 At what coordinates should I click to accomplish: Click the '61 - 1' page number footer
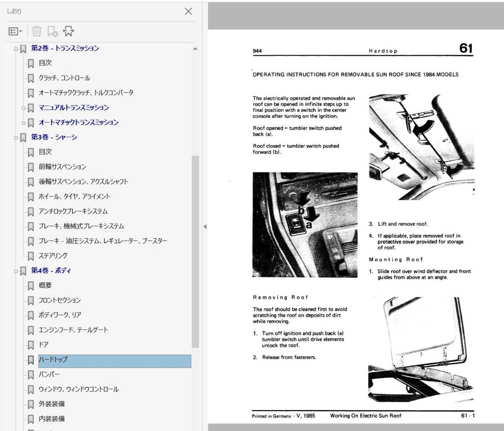point(467,416)
